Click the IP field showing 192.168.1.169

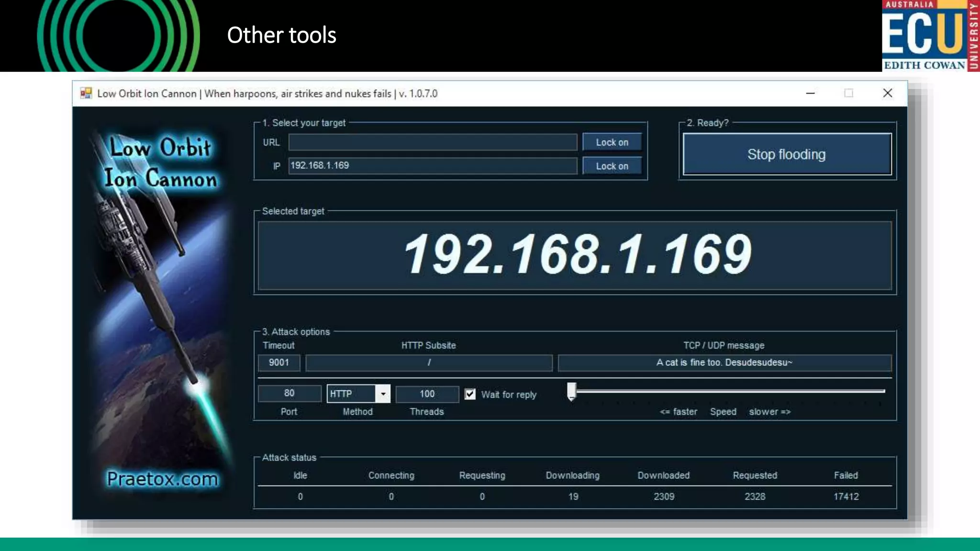[432, 166]
